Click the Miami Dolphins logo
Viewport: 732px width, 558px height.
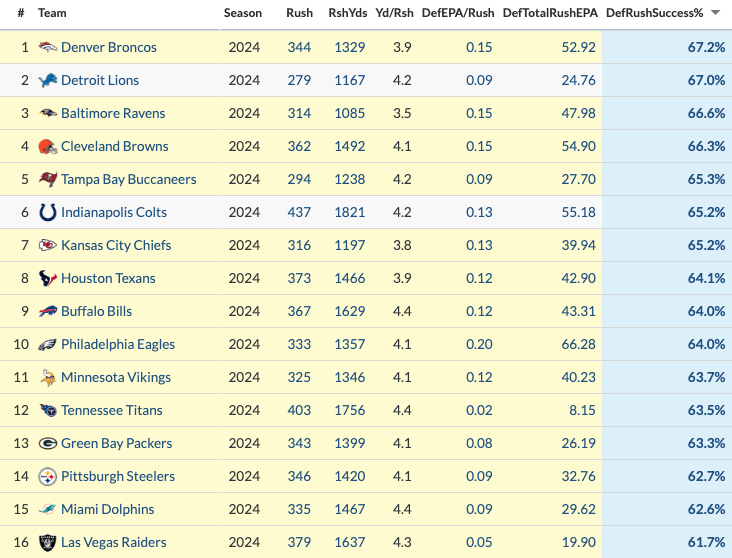(x=48, y=509)
